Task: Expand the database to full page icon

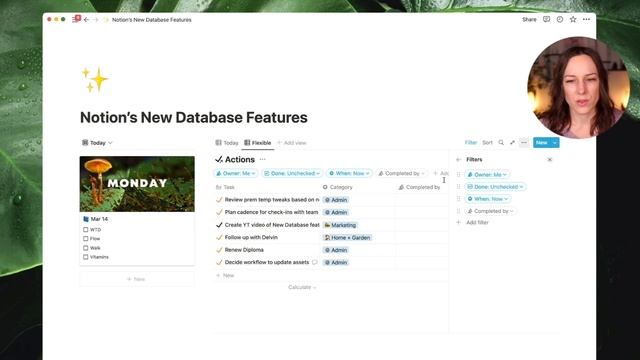Action: coord(512,142)
